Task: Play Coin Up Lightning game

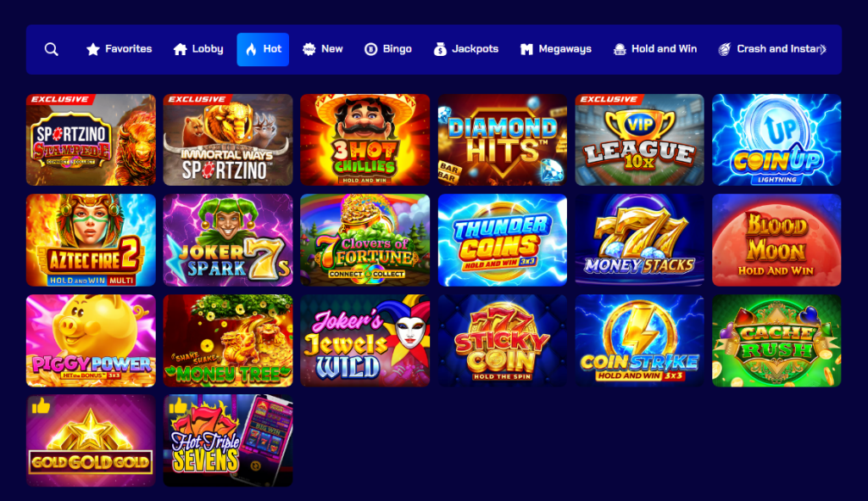Action: (776, 140)
